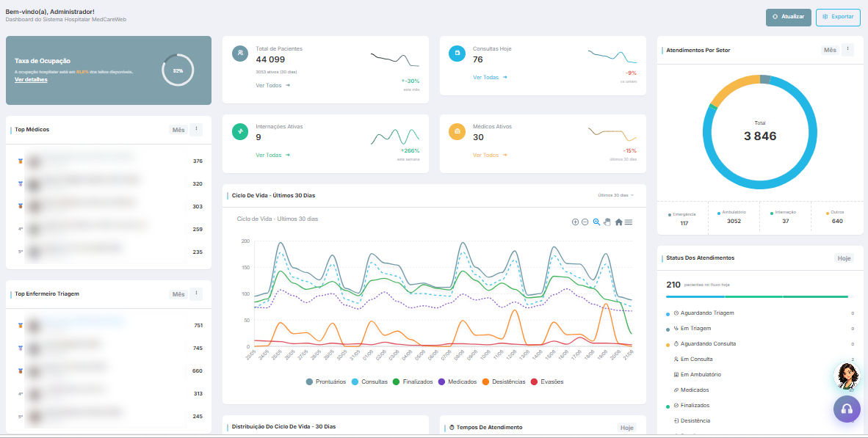Select the Em Triagem status row
This screenshot has height=438, width=868.
click(760, 329)
